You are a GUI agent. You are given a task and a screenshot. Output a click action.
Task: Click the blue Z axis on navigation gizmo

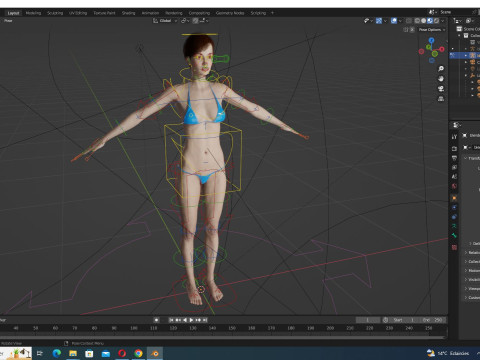point(432,40)
